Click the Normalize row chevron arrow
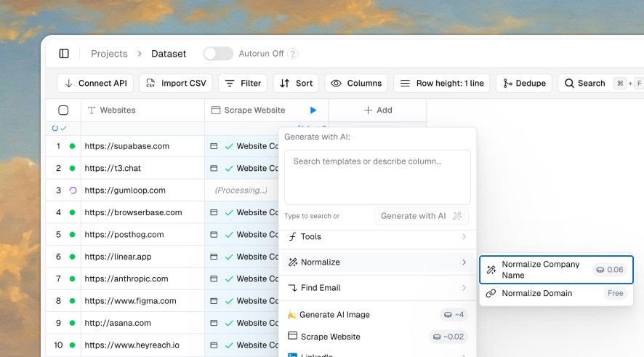The height and width of the screenshot is (357, 644). pos(464,262)
